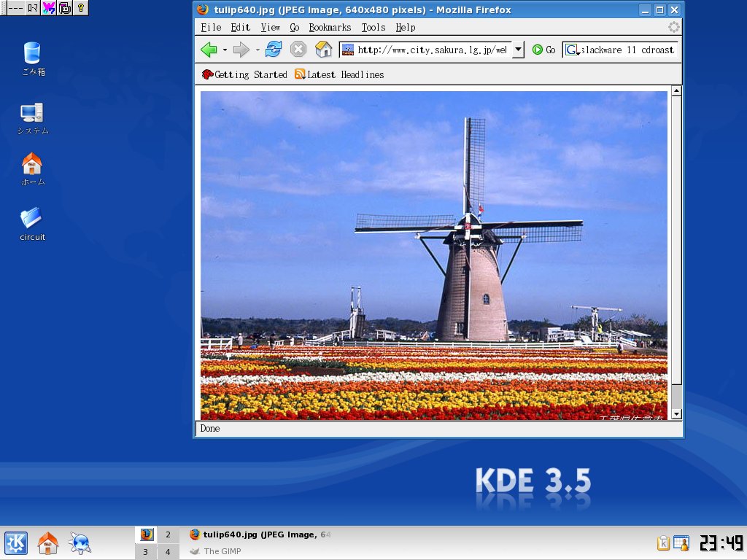Click the Klipper clipboard icon in the tray

(662, 543)
